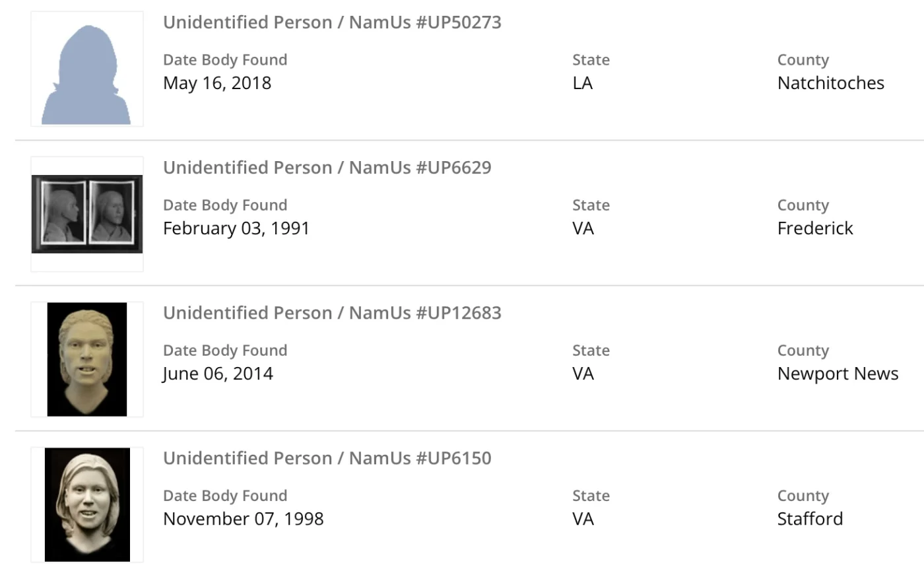This screenshot has width=924, height=573.
Task: Open case NamUs #UP6629 title
Action: [327, 168]
